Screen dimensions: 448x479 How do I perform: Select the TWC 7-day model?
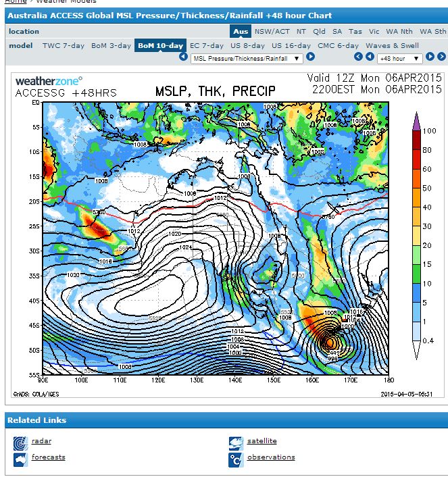[64, 45]
